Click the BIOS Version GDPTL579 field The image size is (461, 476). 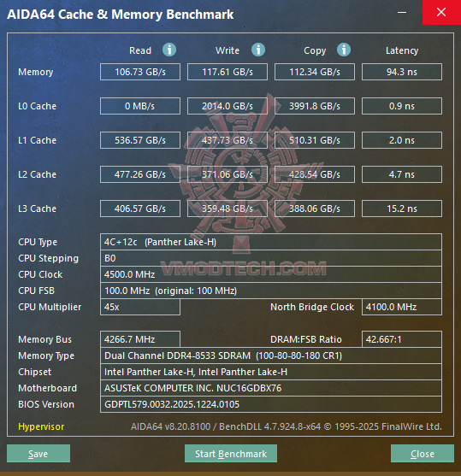point(271,404)
